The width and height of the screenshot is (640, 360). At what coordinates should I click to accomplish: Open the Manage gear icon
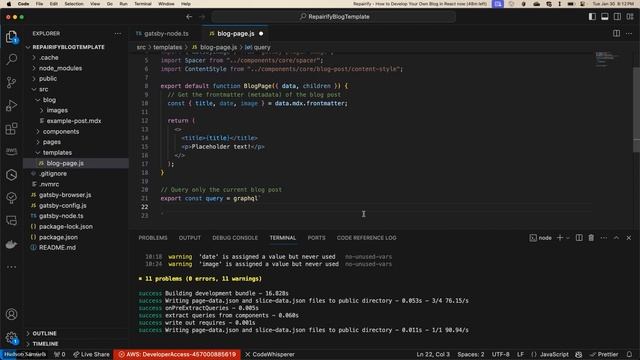[11, 338]
